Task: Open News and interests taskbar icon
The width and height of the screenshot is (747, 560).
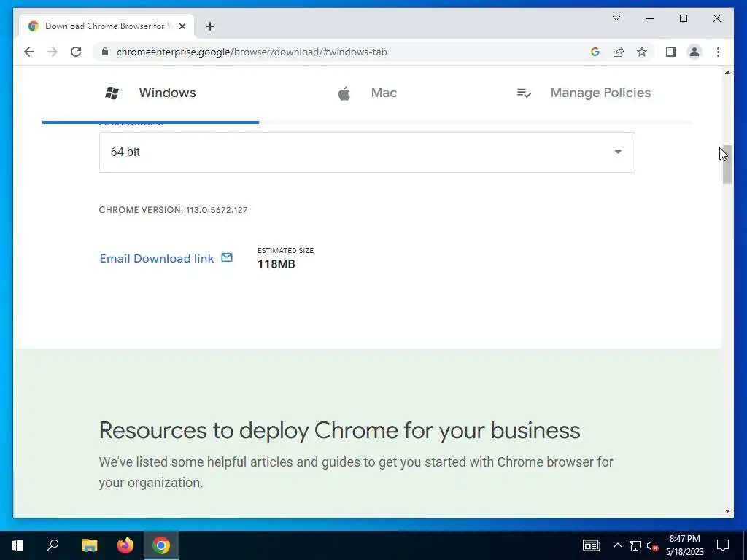Action: click(591, 545)
